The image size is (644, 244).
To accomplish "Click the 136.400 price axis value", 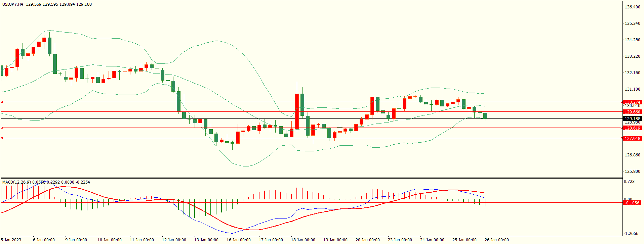I will pos(632,7).
